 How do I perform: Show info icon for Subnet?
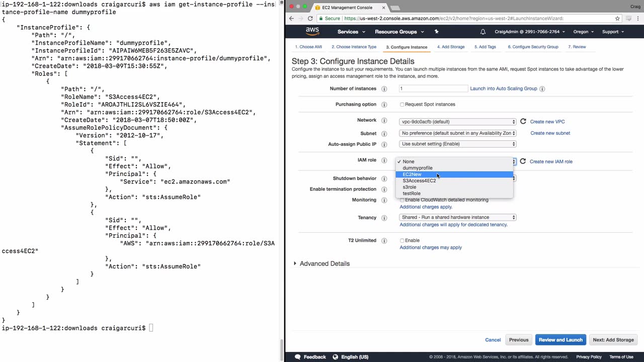click(384, 134)
